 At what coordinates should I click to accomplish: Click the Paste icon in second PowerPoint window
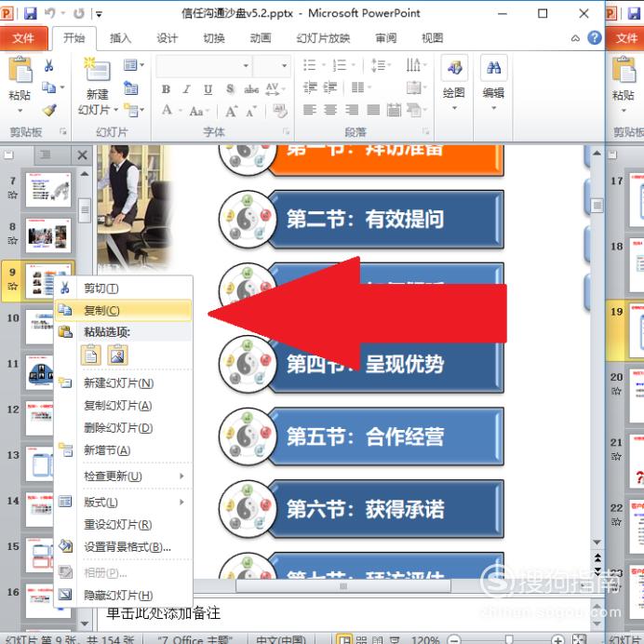click(623, 70)
